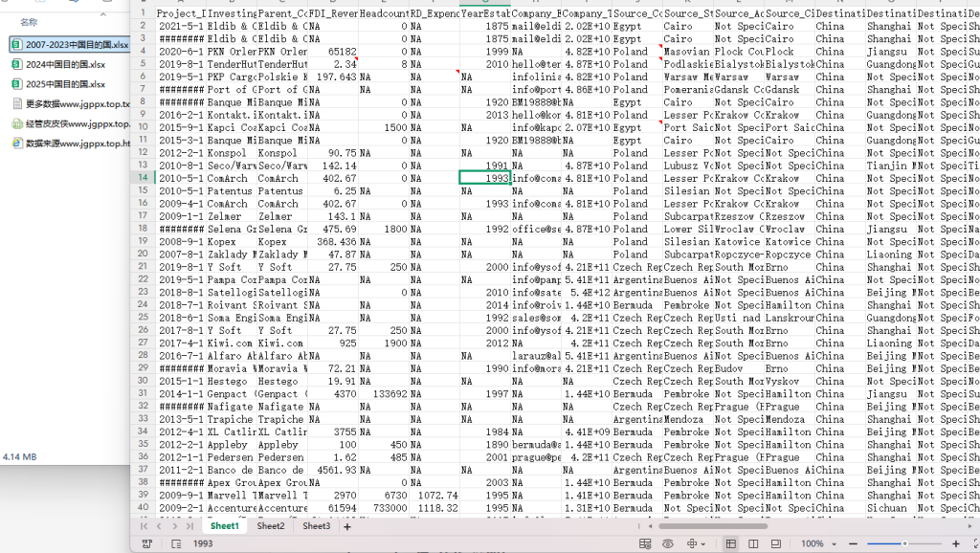
Task: Click the zoom slider handle
Action: pos(904,543)
